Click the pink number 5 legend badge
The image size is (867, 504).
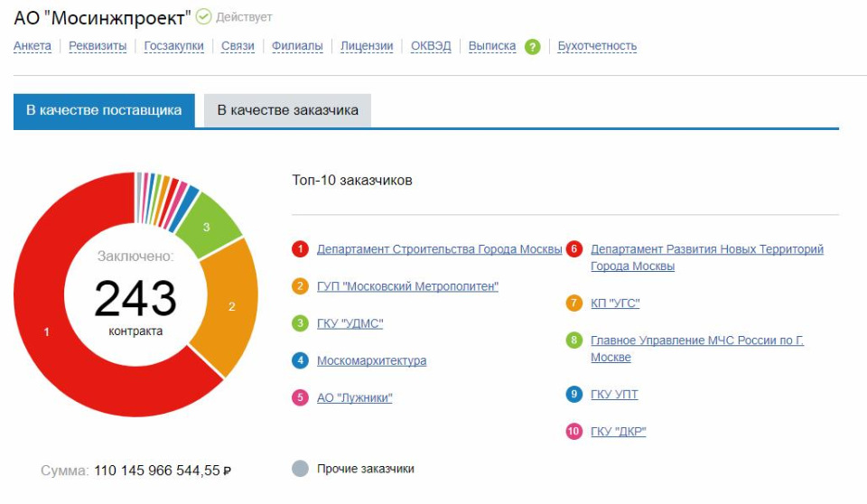pyautogui.click(x=300, y=397)
